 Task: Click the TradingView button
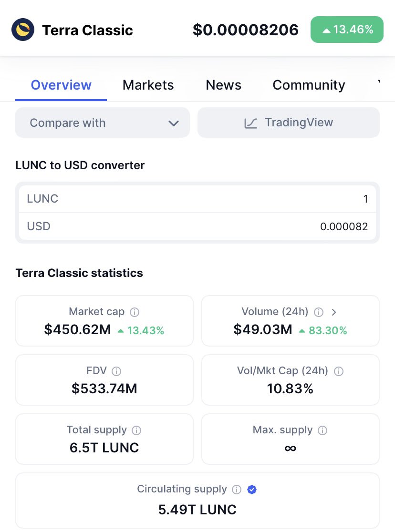(289, 123)
